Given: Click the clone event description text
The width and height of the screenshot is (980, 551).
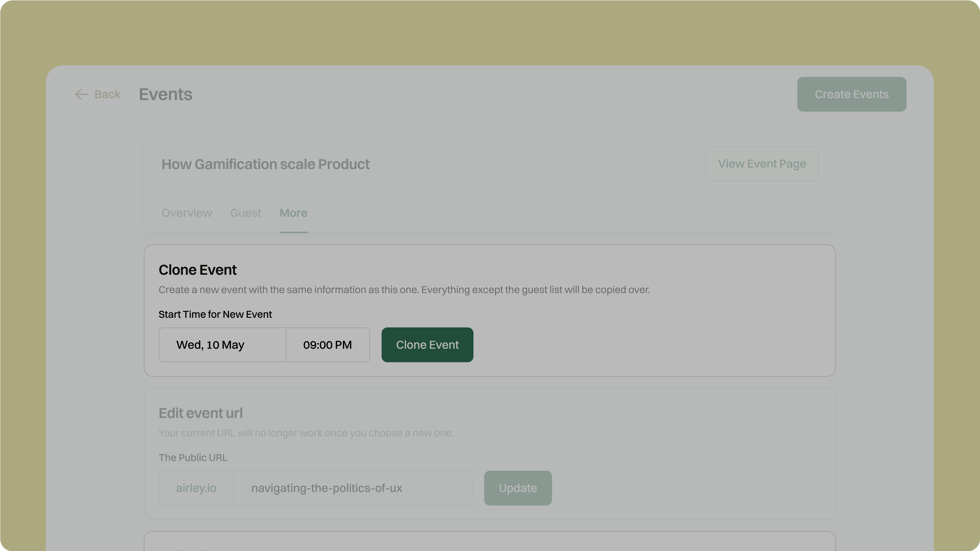Looking at the screenshot, I should point(404,290).
